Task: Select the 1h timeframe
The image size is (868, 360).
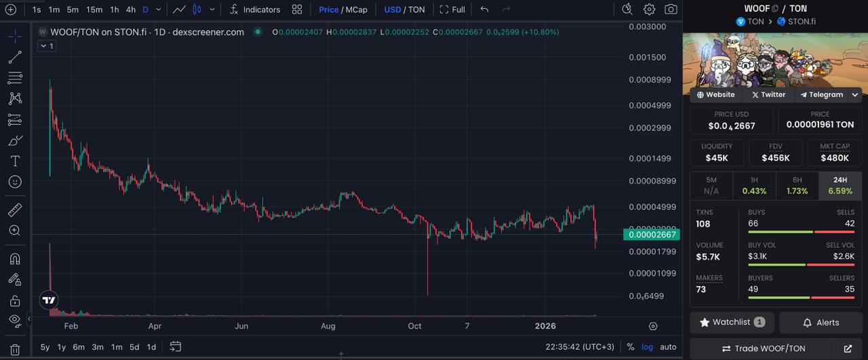Action: point(114,9)
